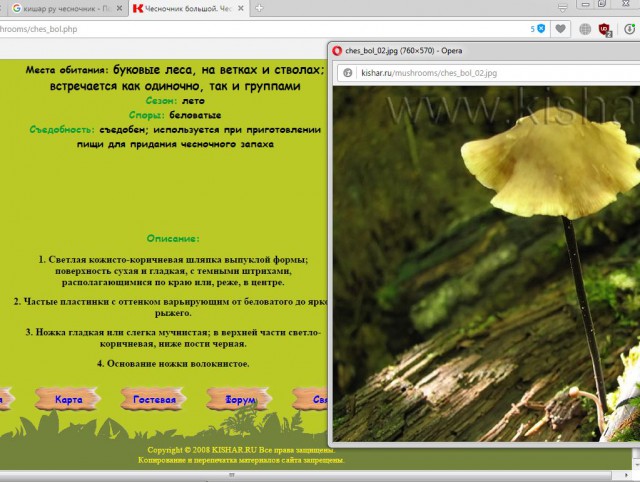Image resolution: width=640 pixels, height=482 pixels.
Task: Click the 'Места обитания:' label
Action: coord(67,70)
